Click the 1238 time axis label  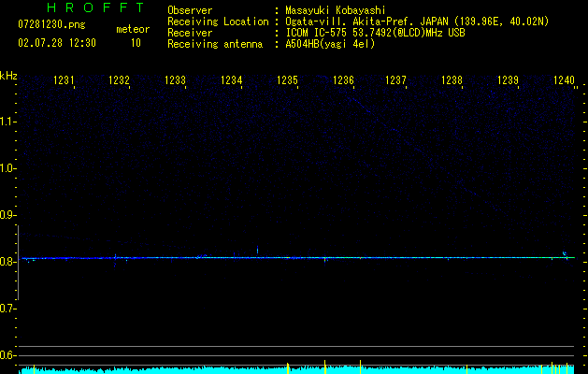(452, 79)
